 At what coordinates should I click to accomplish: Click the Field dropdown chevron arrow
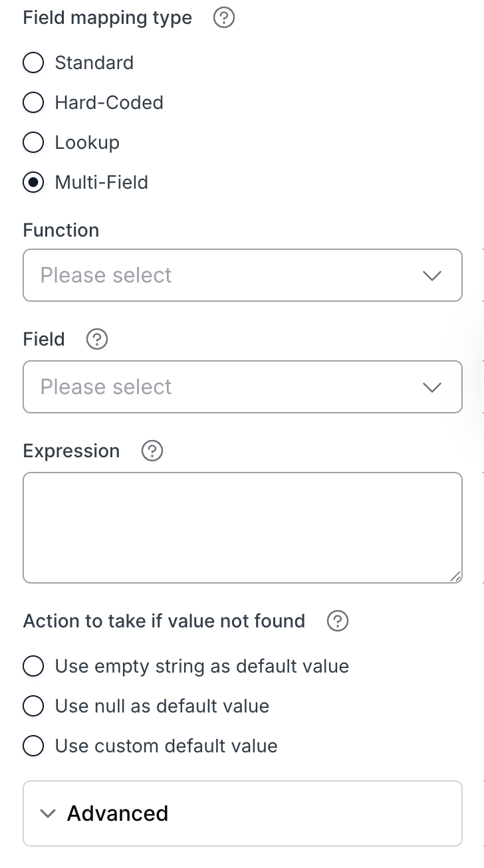(x=432, y=387)
